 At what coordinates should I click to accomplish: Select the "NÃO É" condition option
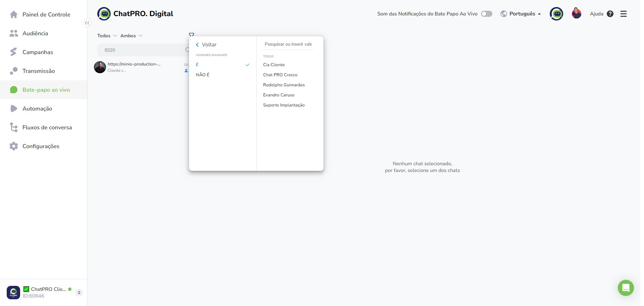(223, 75)
